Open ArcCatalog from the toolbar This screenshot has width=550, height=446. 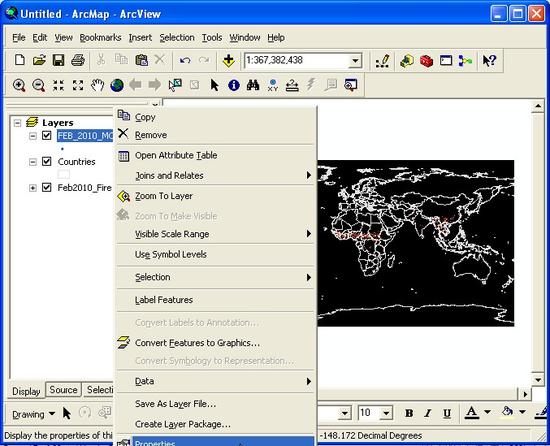click(407, 61)
